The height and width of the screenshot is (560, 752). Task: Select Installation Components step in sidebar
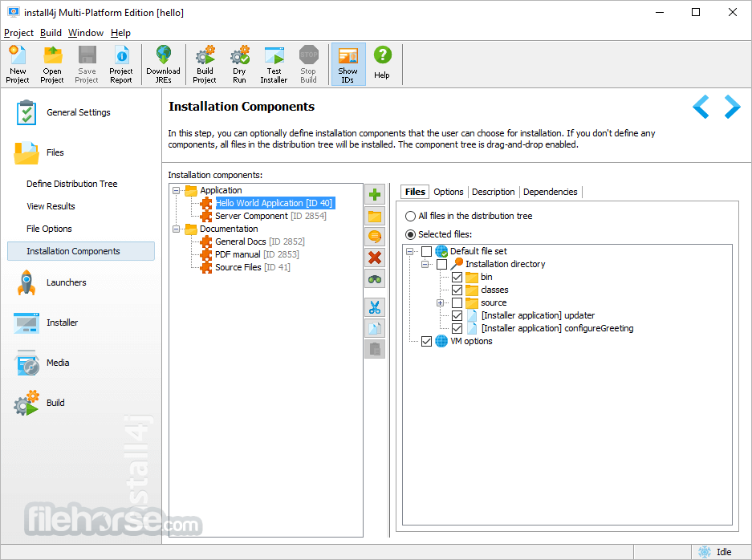click(81, 251)
